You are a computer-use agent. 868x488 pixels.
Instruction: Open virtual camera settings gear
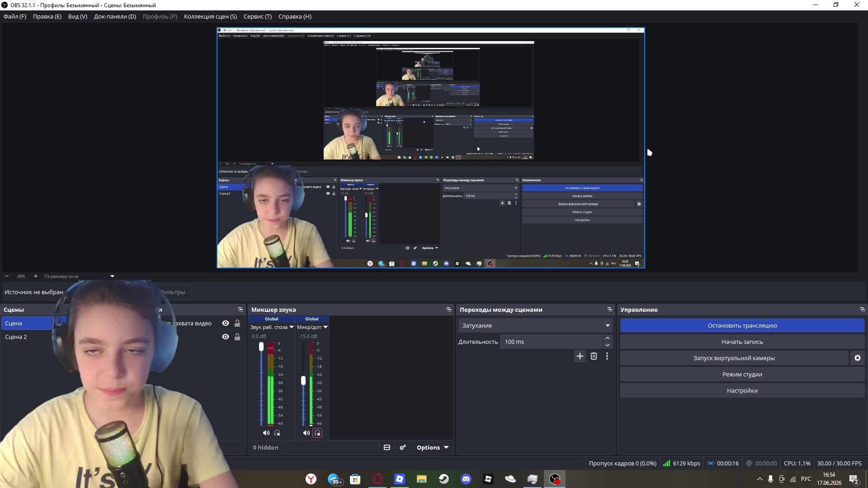coord(858,358)
